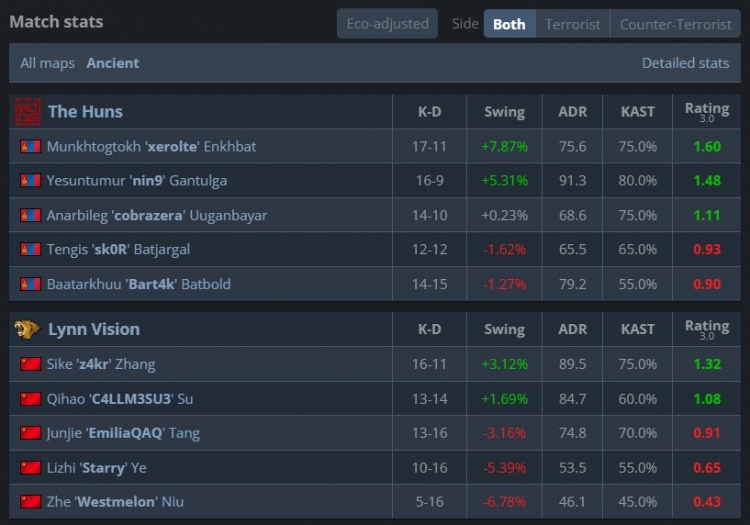750x525 pixels.
Task: Click the Mongolian flag next to xerolte
Action: [30, 146]
